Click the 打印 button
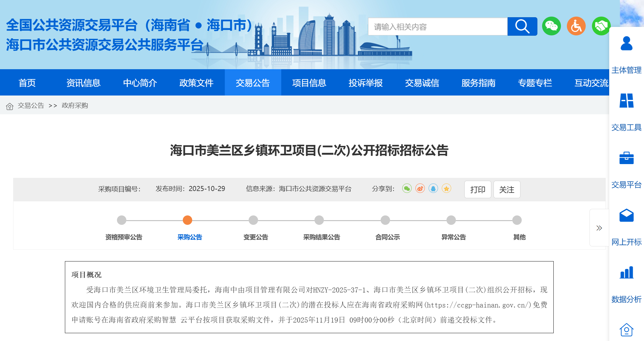 pyautogui.click(x=478, y=189)
